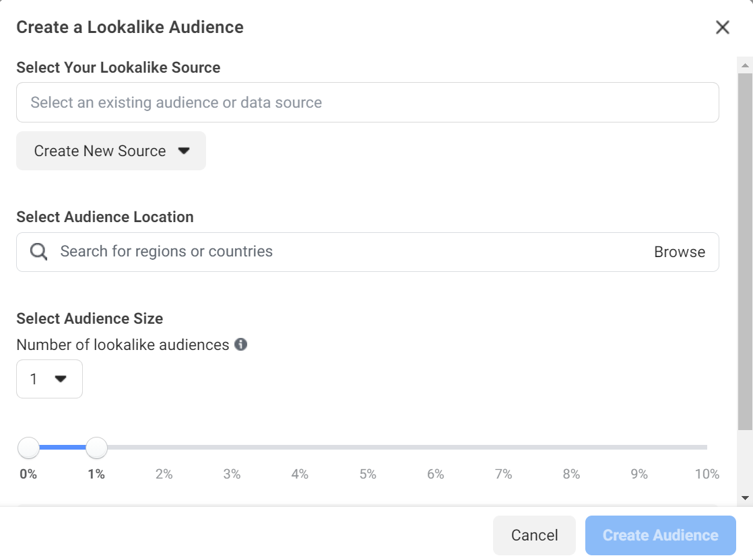Click the Create Audience button

click(x=660, y=535)
